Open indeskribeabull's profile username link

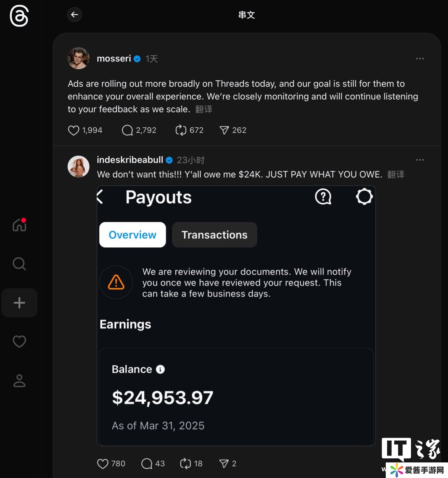130,160
